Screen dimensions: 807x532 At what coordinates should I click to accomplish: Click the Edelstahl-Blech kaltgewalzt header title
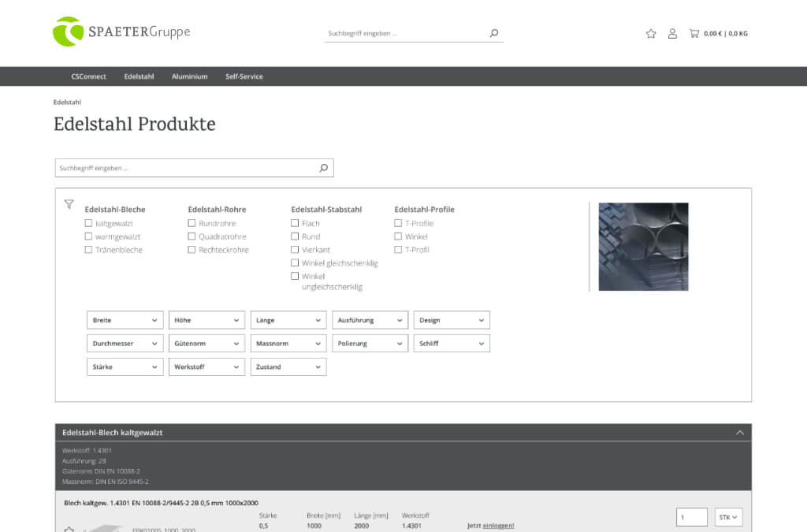coord(112,433)
